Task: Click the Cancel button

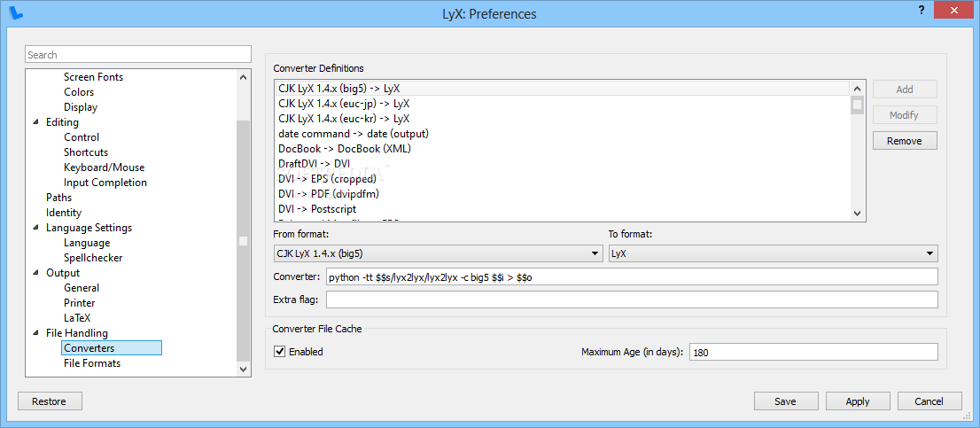Action: tap(929, 401)
